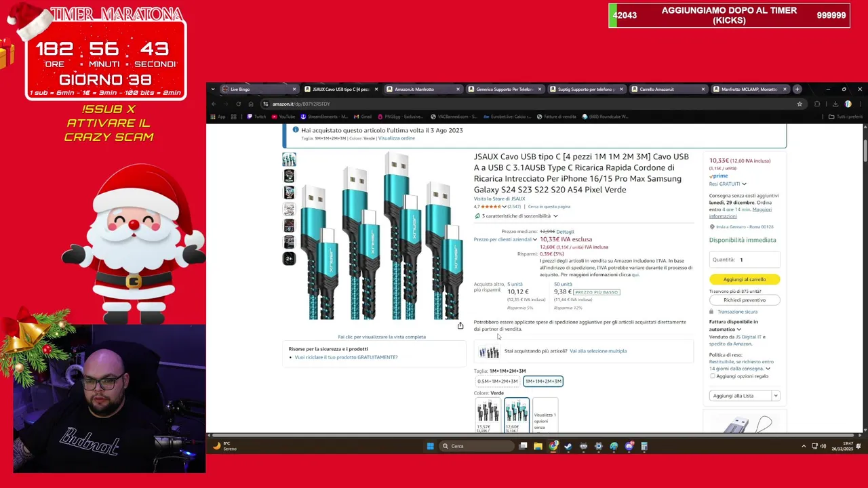The height and width of the screenshot is (488, 868).
Task: Open the PNGEgg bookmark
Action: pyautogui.click(x=401, y=117)
